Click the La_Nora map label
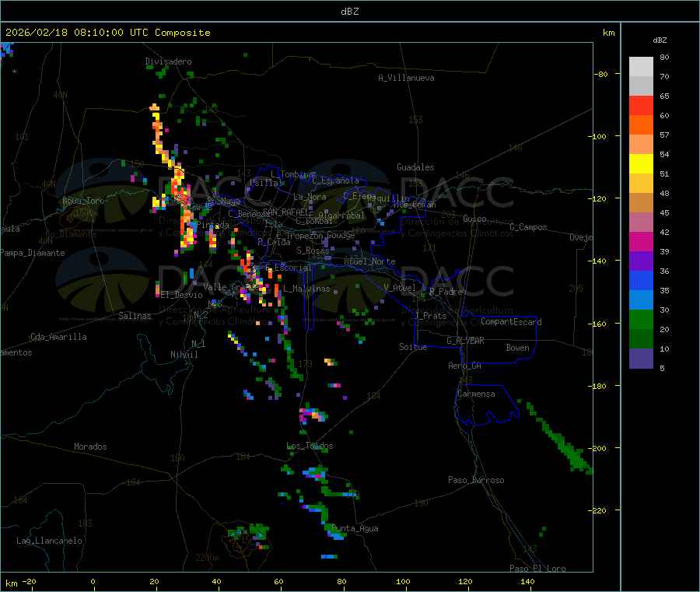This screenshot has height=592, width=700. 310,197
